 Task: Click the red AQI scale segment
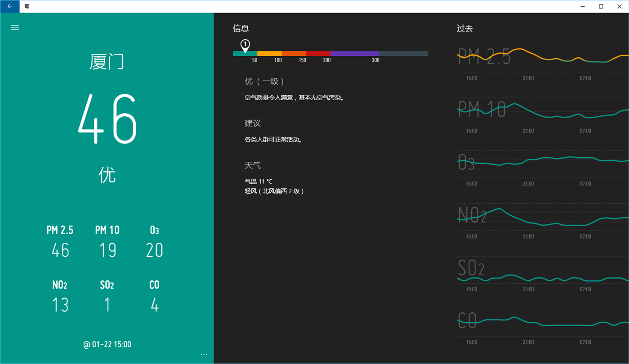pos(318,53)
